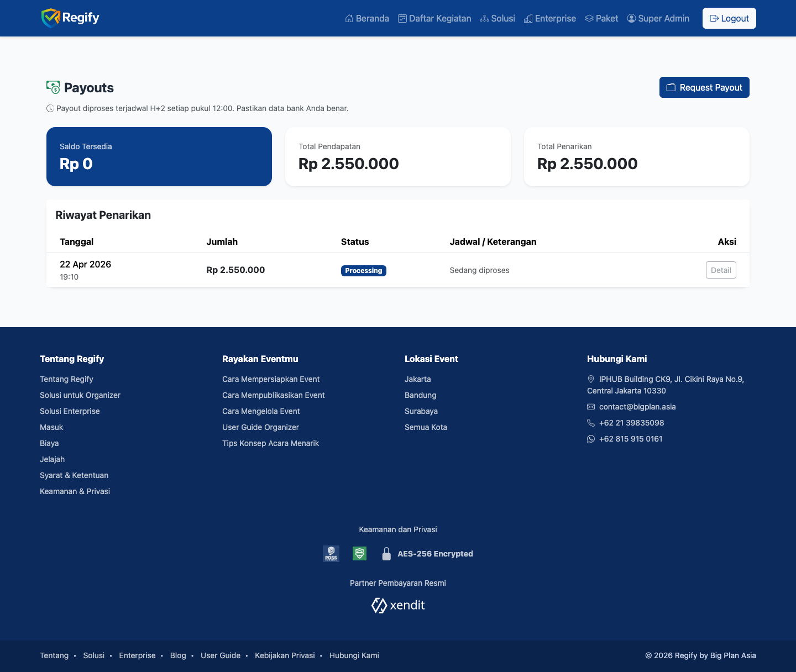Click the Jelajah footer link
Image resolution: width=796 pixels, height=672 pixels.
point(52,459)
